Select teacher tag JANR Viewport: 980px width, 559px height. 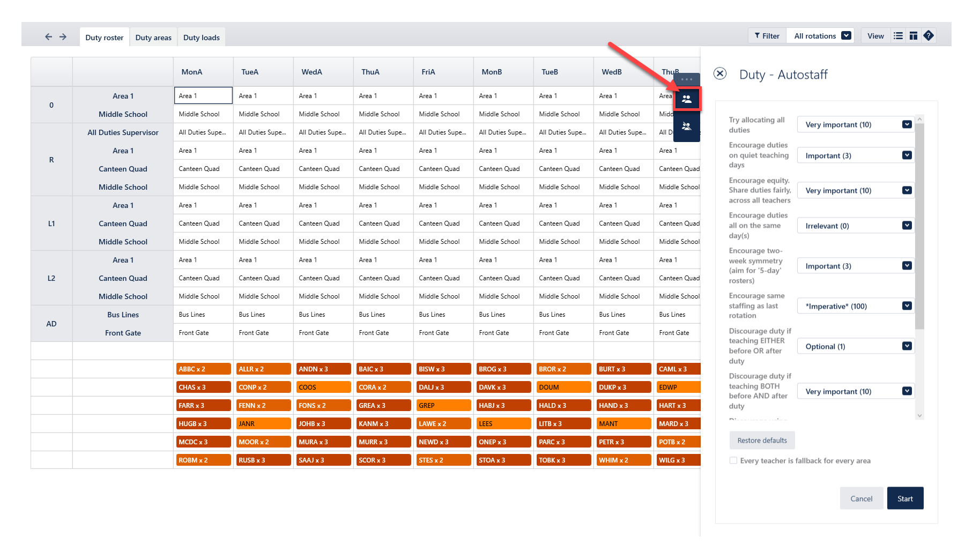(263, 424)
